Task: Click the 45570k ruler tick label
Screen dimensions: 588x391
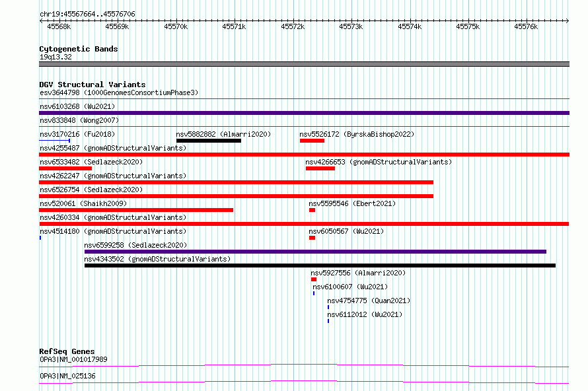Action: coord(176,26)
